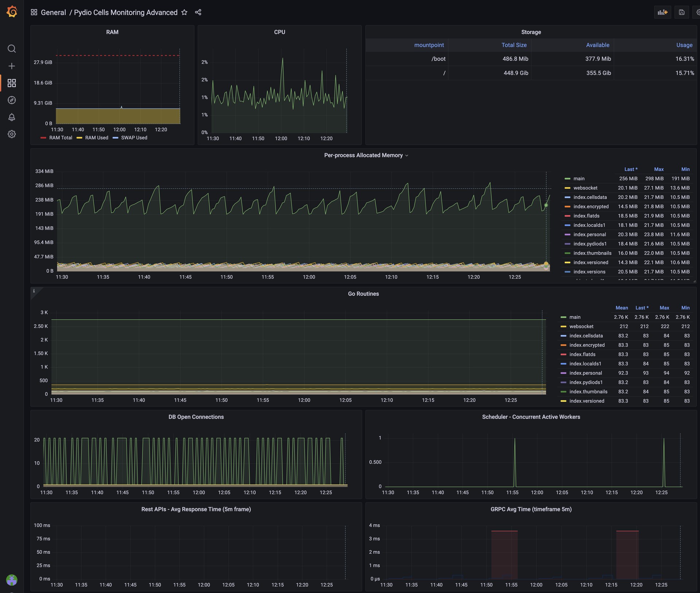This screenshot has height=593, width=700.
Task: Star this dashboard as favorite
Action: click(x=184, y=12)
